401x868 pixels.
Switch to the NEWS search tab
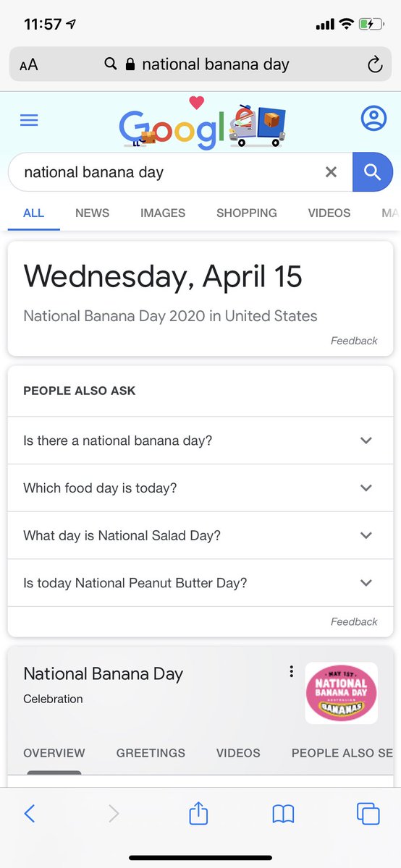click(x=92, y=213)
